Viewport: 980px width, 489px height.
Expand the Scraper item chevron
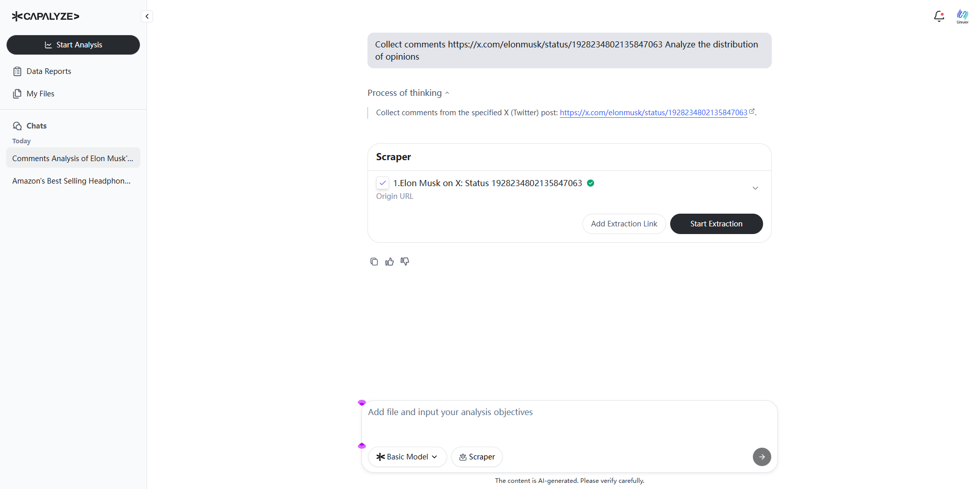click(x=755, y=188)
